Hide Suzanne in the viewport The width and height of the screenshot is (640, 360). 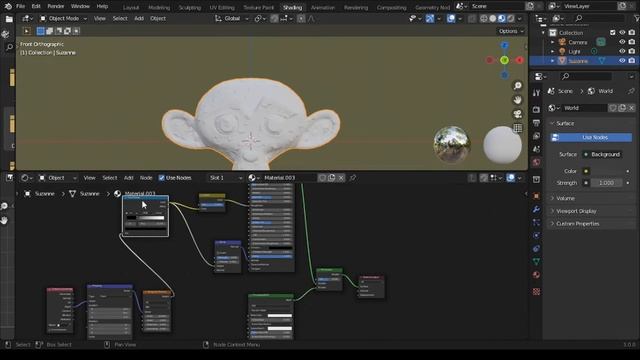(x=622, y=61)
